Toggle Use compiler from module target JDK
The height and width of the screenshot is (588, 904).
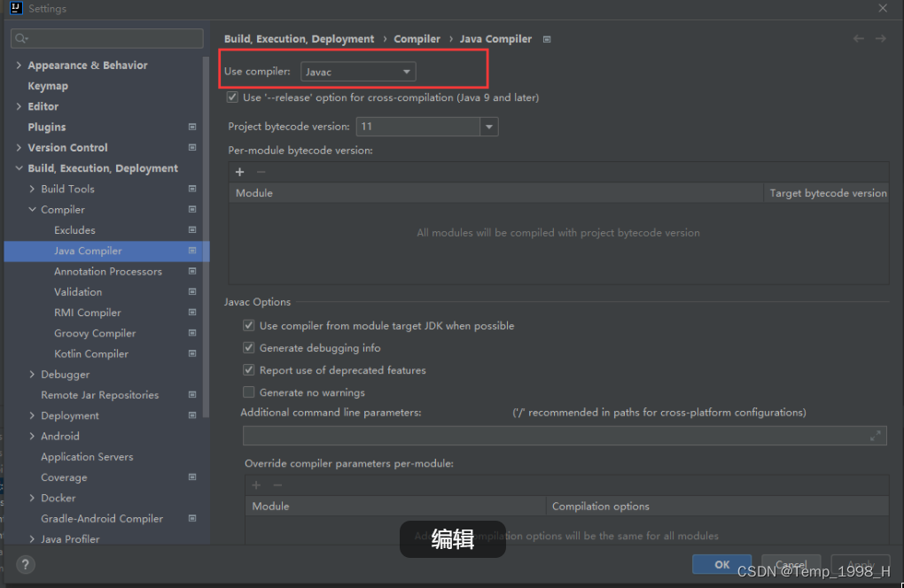pos(249,326)
